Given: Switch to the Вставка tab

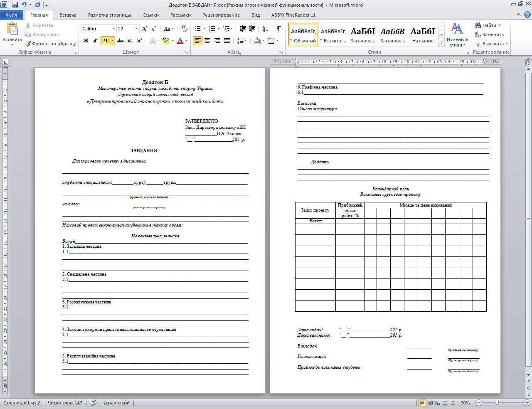Looking at the screenshot, I should pyautogui.click(x=68, y=15).
